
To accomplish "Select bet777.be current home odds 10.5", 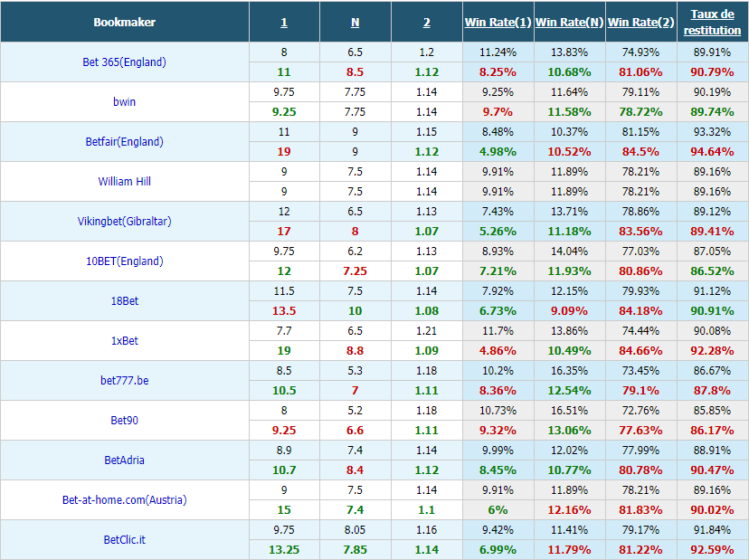I will 284,391.
